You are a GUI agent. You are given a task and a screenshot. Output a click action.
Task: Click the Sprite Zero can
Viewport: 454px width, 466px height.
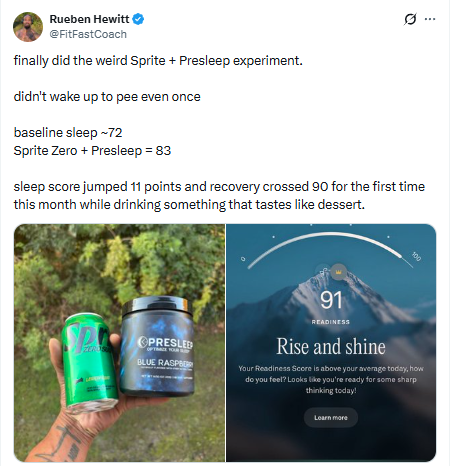(x=89, y=360)
